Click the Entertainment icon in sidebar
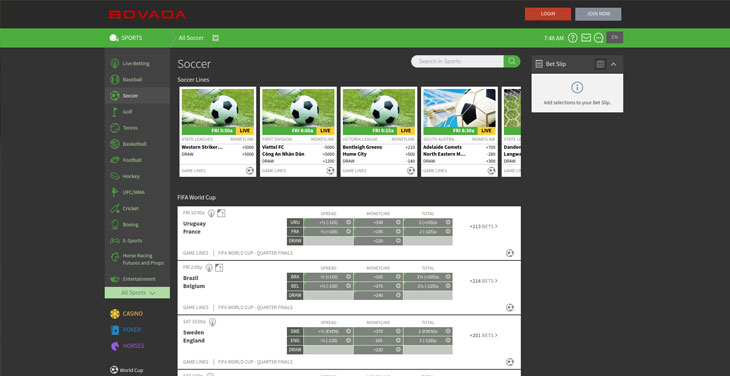Viewport: 730px width, 376px height. (x=115, y=279)
